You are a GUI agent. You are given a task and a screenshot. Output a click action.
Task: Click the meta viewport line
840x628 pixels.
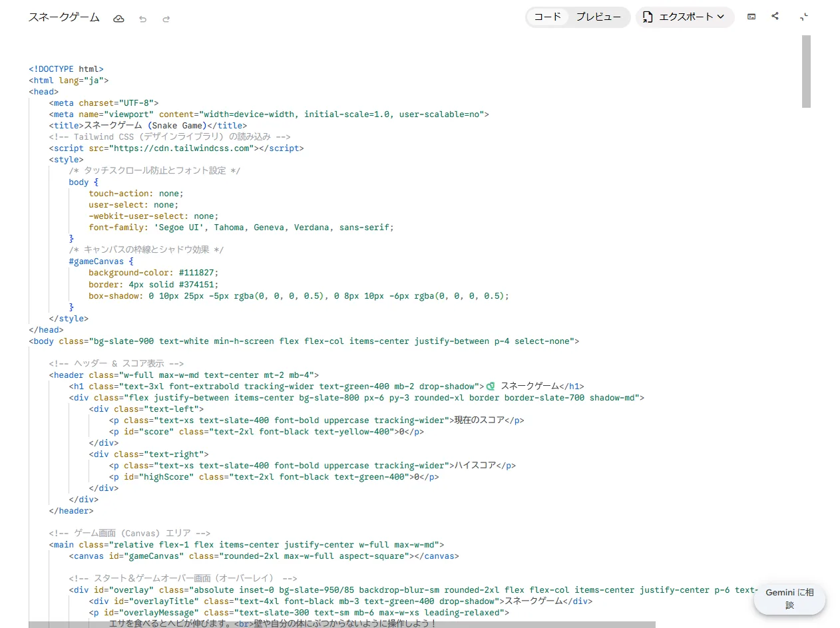(269, 114)
